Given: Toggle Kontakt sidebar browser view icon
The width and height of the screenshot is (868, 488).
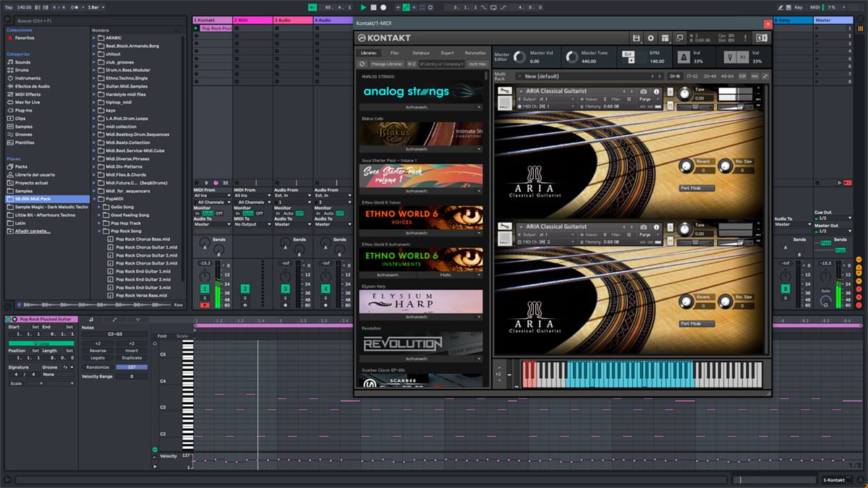Looking at the screenshot, I should (x=761, y=38).
